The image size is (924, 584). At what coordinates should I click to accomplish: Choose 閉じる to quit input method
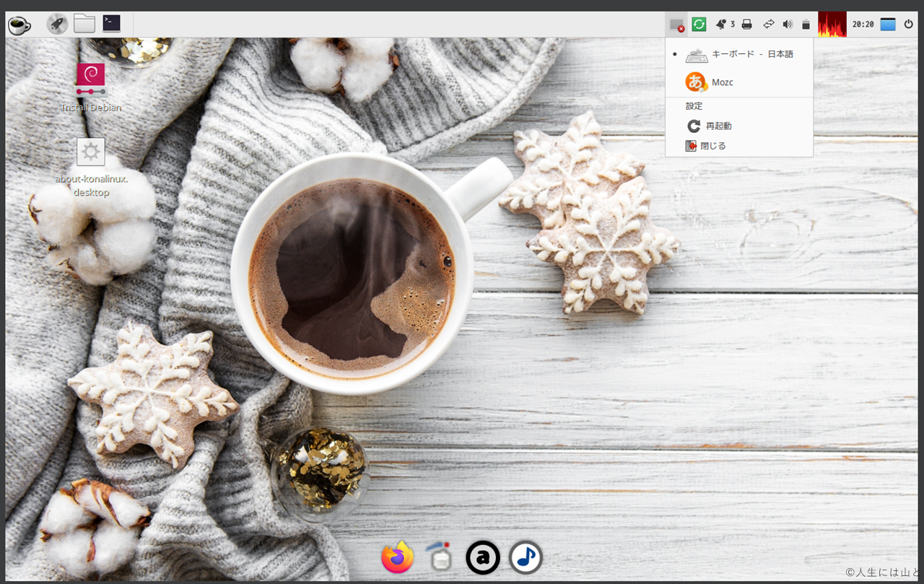[x=739, y=146]
